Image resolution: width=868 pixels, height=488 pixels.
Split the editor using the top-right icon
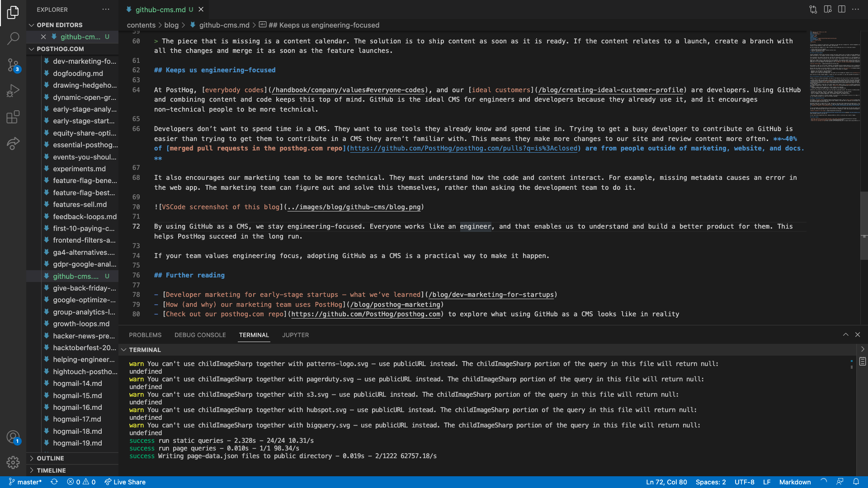842,9
